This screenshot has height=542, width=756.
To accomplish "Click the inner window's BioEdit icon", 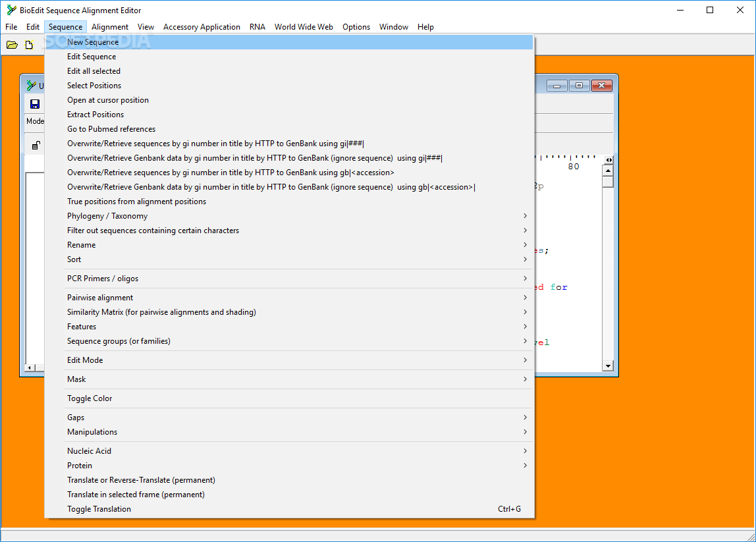I will pos(32,86).
